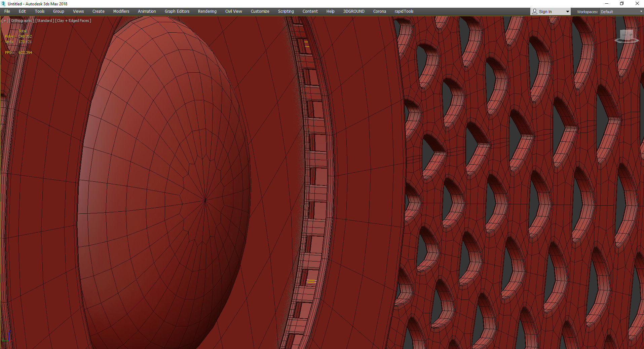Open the Content menu
The image size is (644, 349).
310,11
